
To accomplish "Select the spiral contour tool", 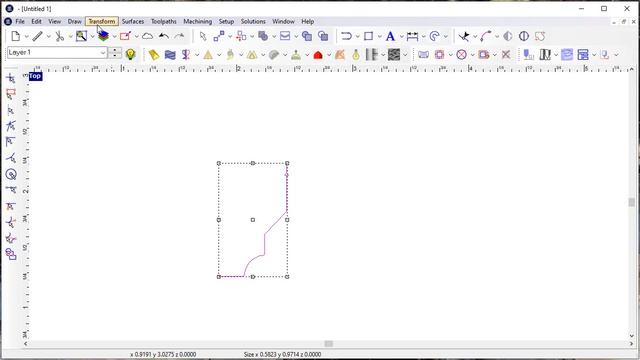I will 434,36.
